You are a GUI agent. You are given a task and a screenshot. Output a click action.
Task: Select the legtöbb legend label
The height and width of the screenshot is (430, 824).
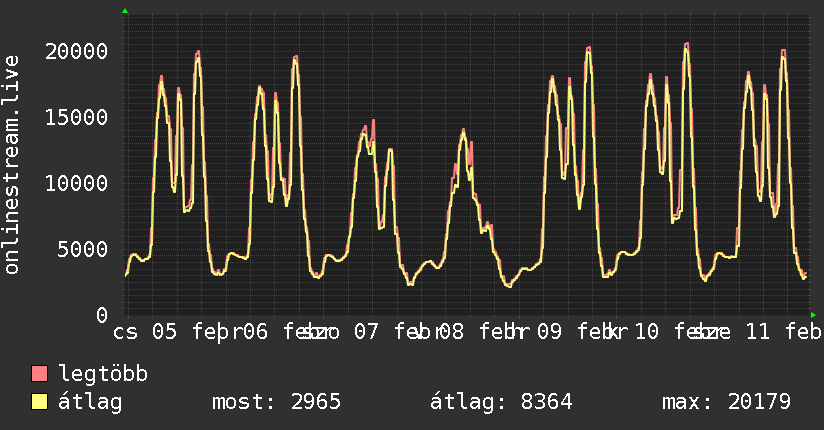103,374
